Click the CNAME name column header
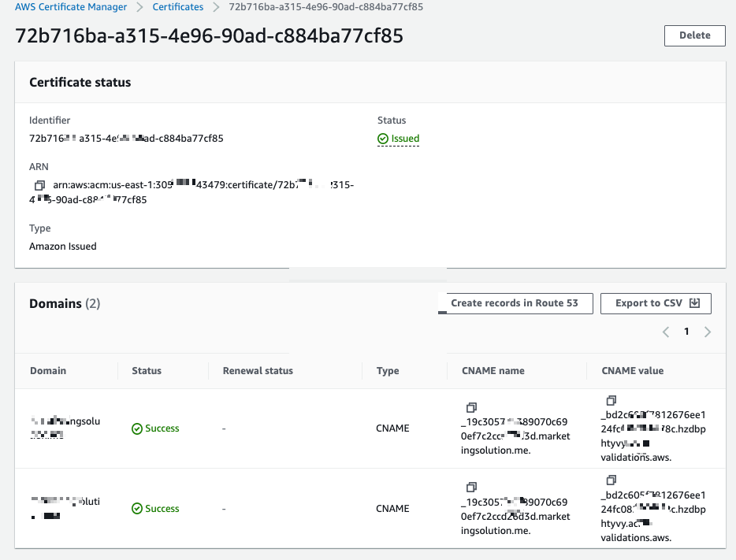Image resolution: width=736 pixels, height=560 pixels. click(493, 370)
